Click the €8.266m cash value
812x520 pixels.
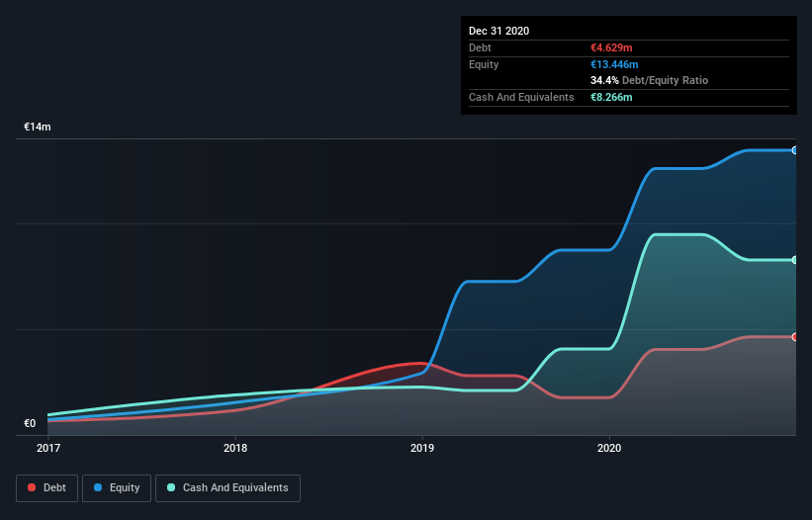(611, 97)
